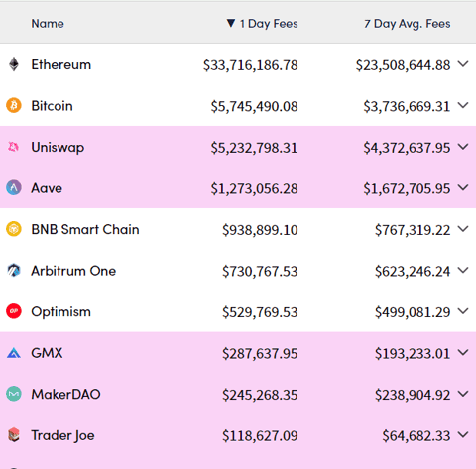Sort by 7 Day Avg. Fees column
The height and width of the screenshot is (469, 476).
pyautogui.click(x=408, y=24)
